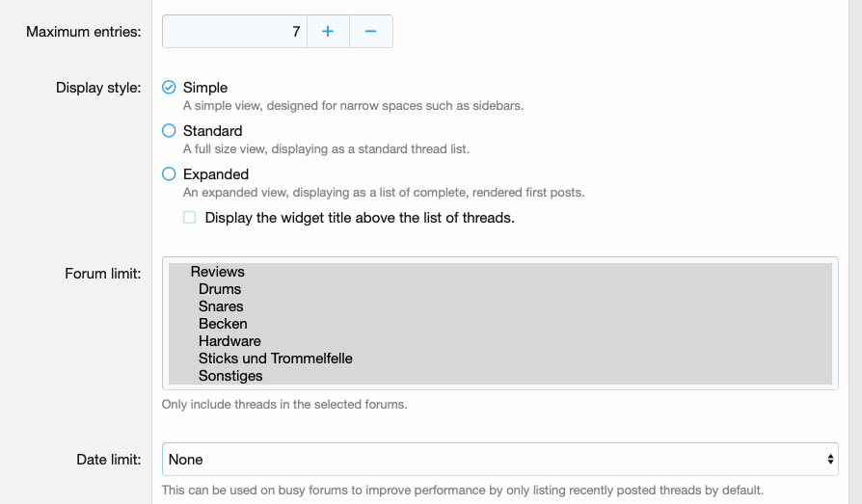Choose the Standard display style
This screenshot has width=862, height=504.
tap(169, 131)
